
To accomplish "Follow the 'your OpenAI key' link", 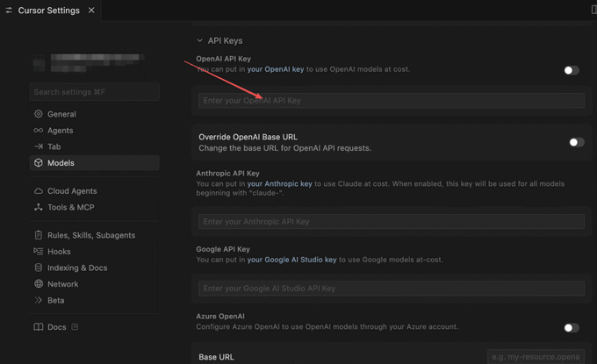I will [x=276, y=69].
